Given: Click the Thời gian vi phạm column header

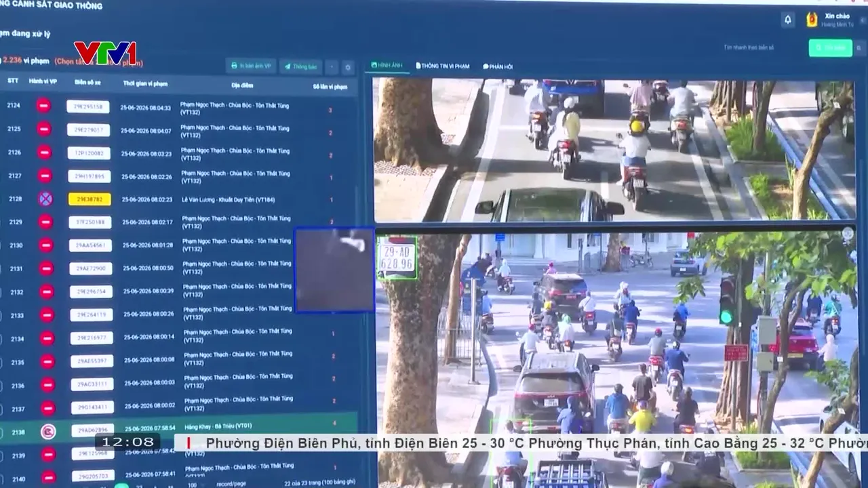Looking at the screenshot, I should click(145, 83).
